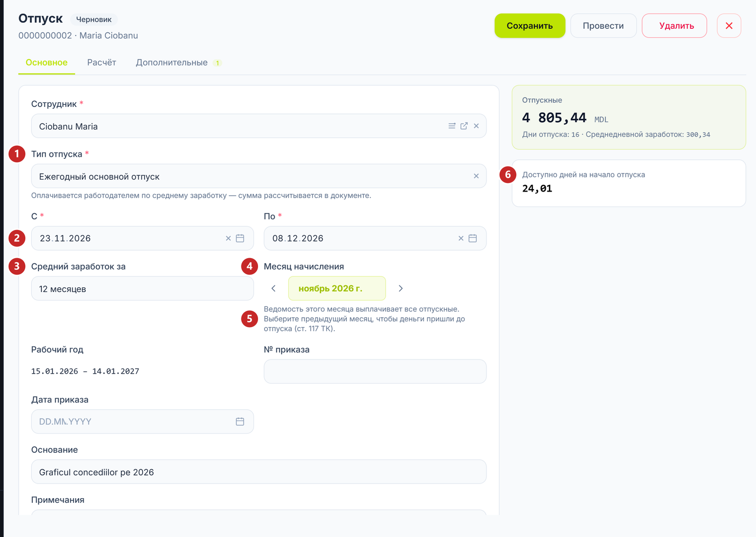Image resolution: width=756 pixels, height=537 pixels.
Task: Open employee selection list icon
Action: (452, 126)
